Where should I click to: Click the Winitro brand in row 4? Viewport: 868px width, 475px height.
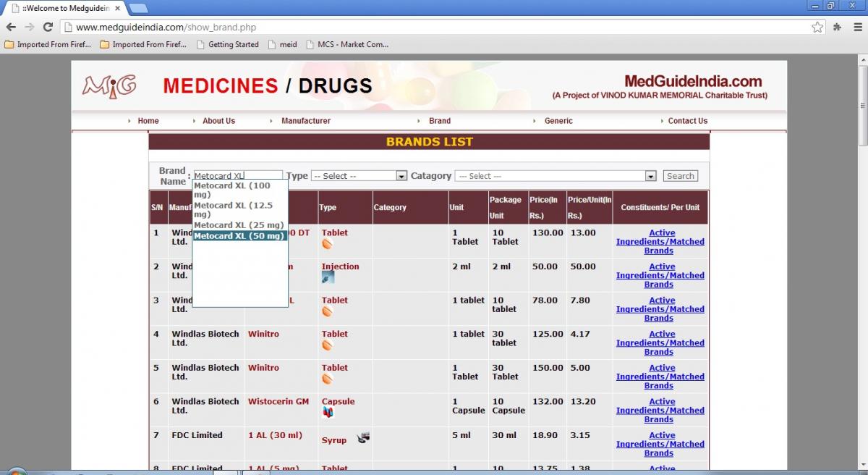pyautogui.click(x=263, y=334)
